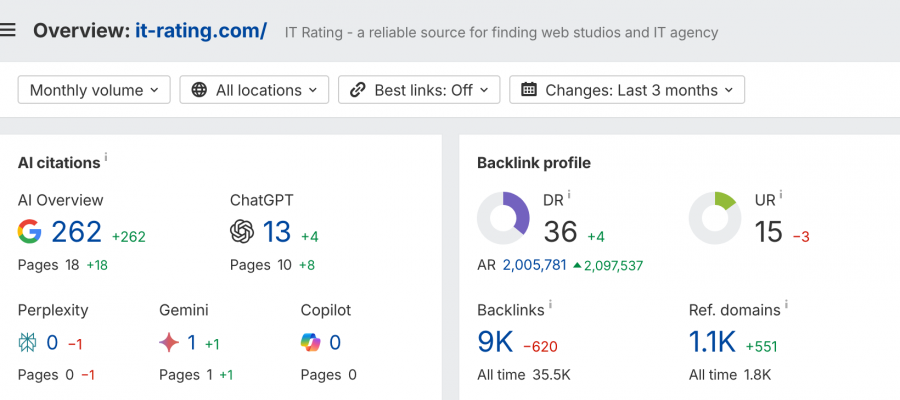Open the it-rating.com/ domain link
This screenshot has height=400, width=900.
(201, 30)
